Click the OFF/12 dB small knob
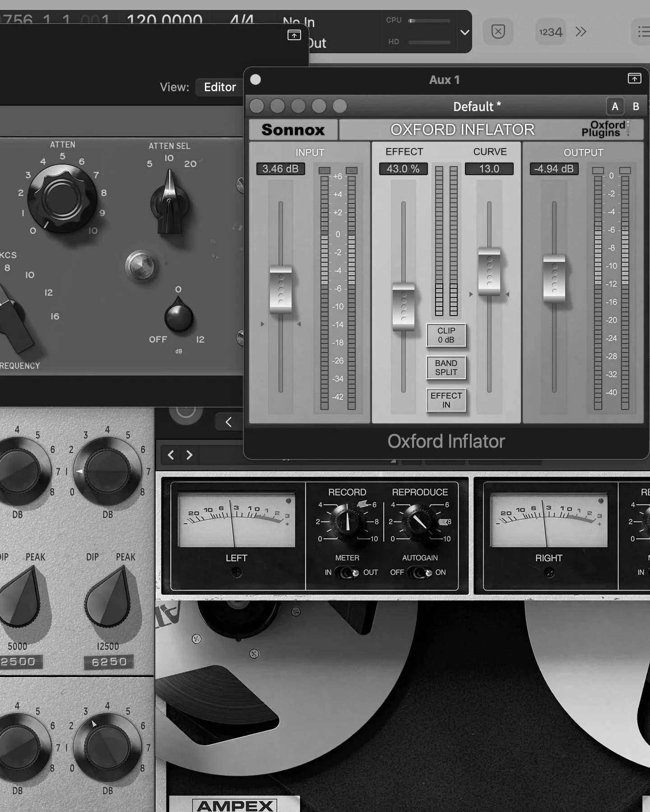This screenshot has height=812, width=650. 179,316
